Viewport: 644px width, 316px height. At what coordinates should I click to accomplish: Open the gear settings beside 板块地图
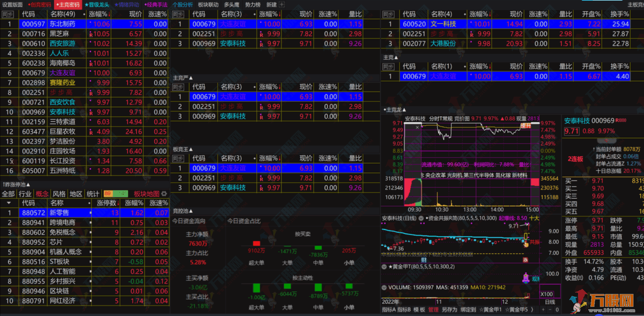tap(165, 194)
